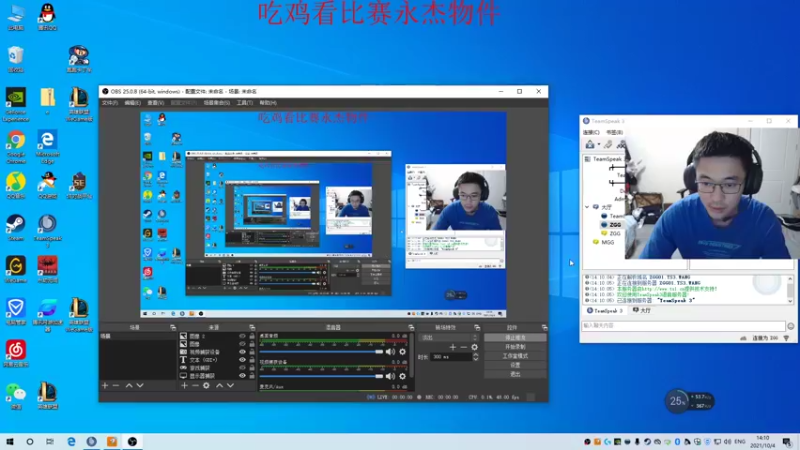Lock the display capture source
800x450 pixels.
[x=252, y=376]
